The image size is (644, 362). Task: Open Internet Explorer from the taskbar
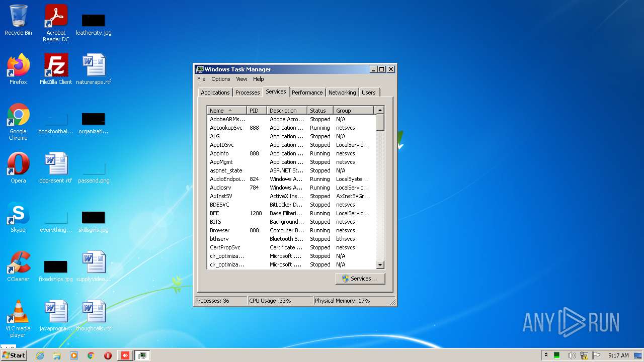click(x=40, y=355)
